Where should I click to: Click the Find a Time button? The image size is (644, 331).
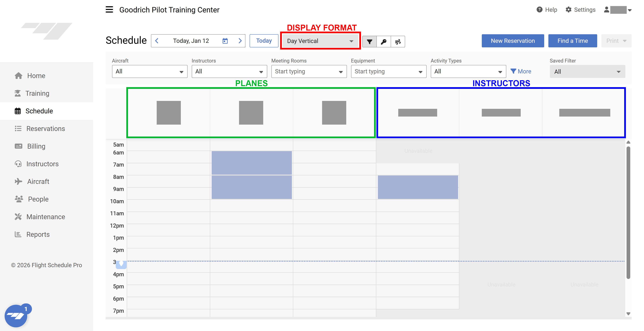click(572, 41)
